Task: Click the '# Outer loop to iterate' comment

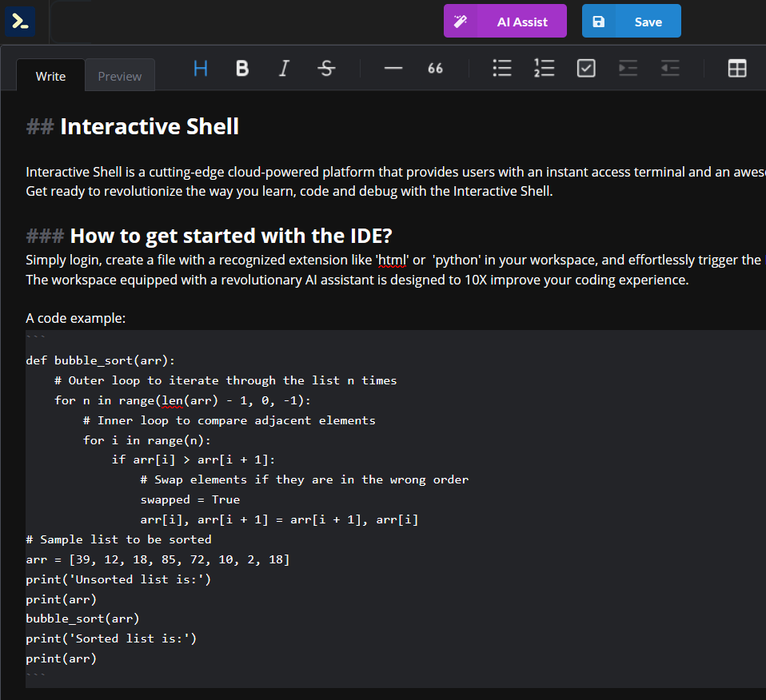Action: coord(225,380)
